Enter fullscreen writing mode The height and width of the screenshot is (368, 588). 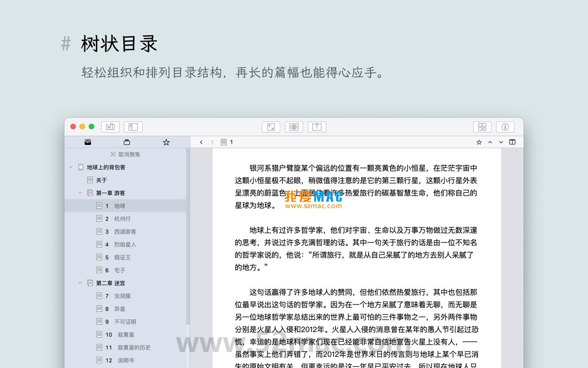click(x=271, y=127)
